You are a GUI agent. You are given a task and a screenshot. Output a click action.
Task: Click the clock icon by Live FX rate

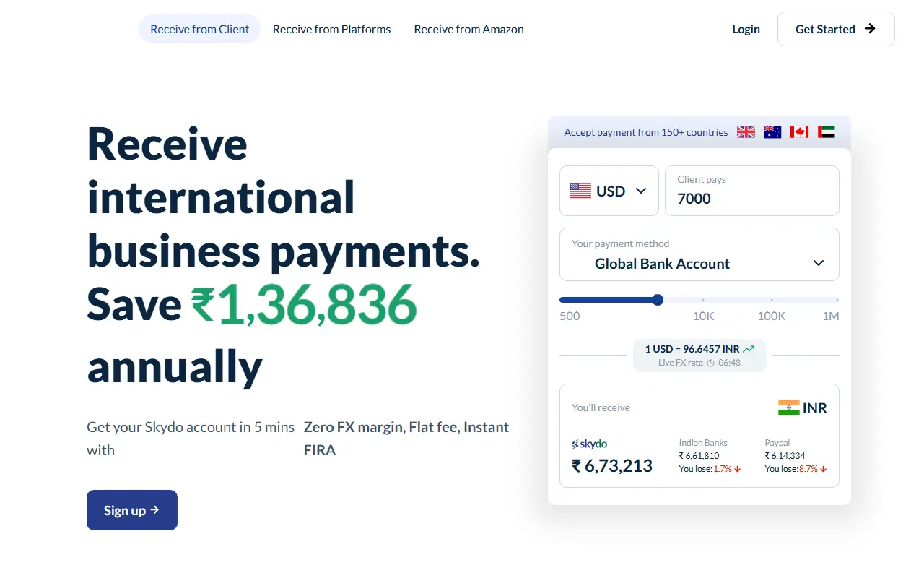pos(710,363)
